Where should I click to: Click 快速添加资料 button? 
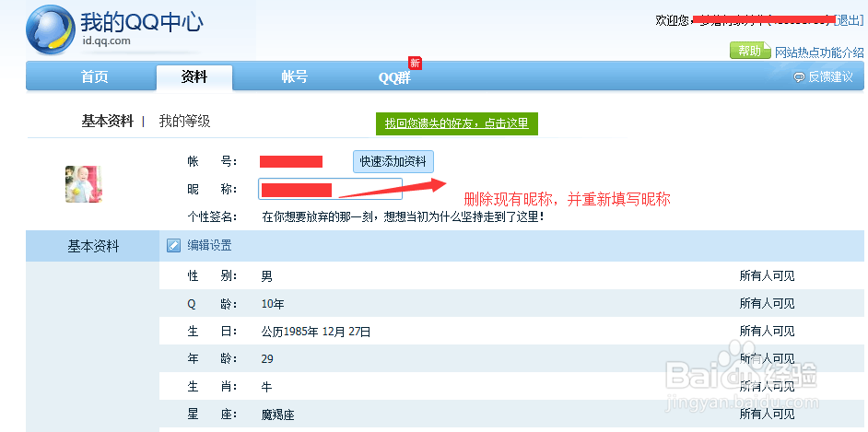point(393,161)
